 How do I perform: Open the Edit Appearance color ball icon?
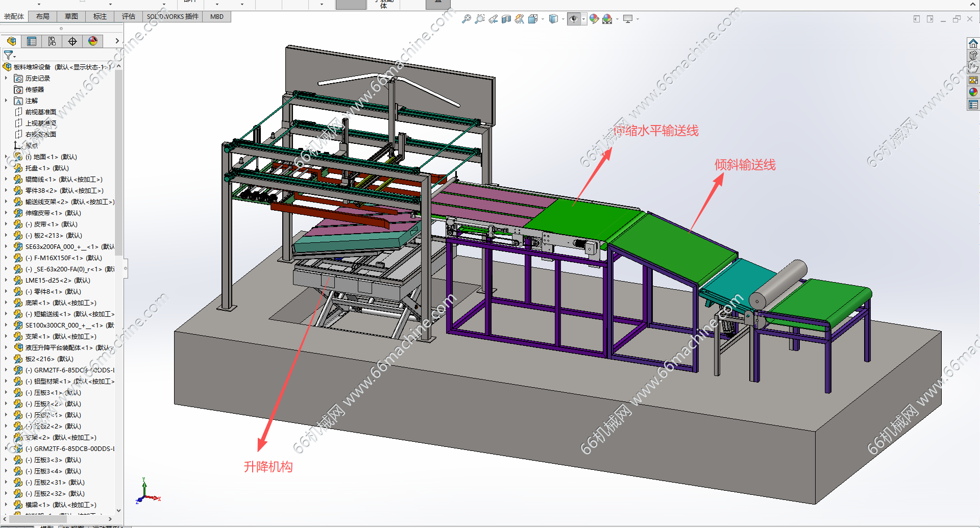click(x=594, y=19)
